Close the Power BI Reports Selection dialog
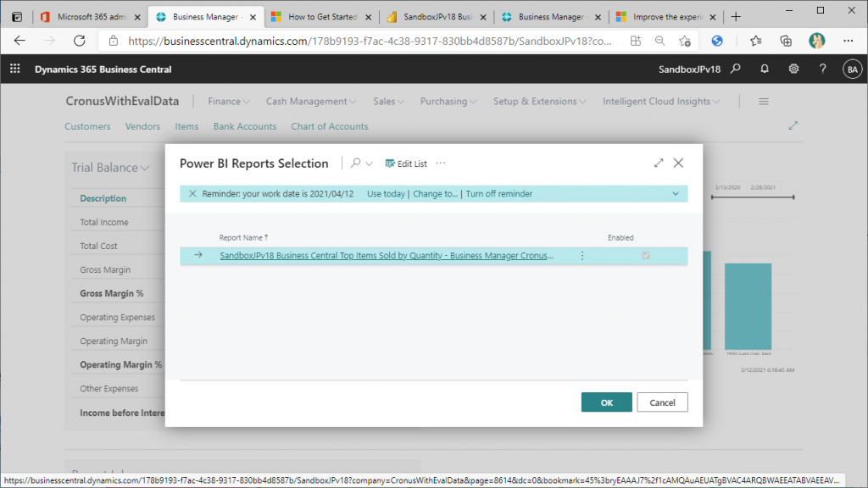 (x=678, y=163)
